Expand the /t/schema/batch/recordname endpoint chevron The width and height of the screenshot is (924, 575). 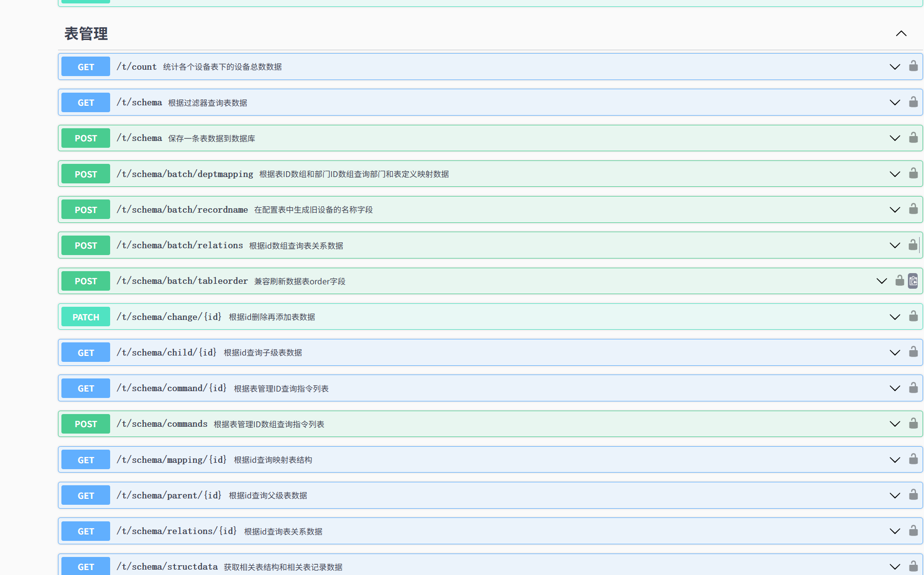(895, 210)
